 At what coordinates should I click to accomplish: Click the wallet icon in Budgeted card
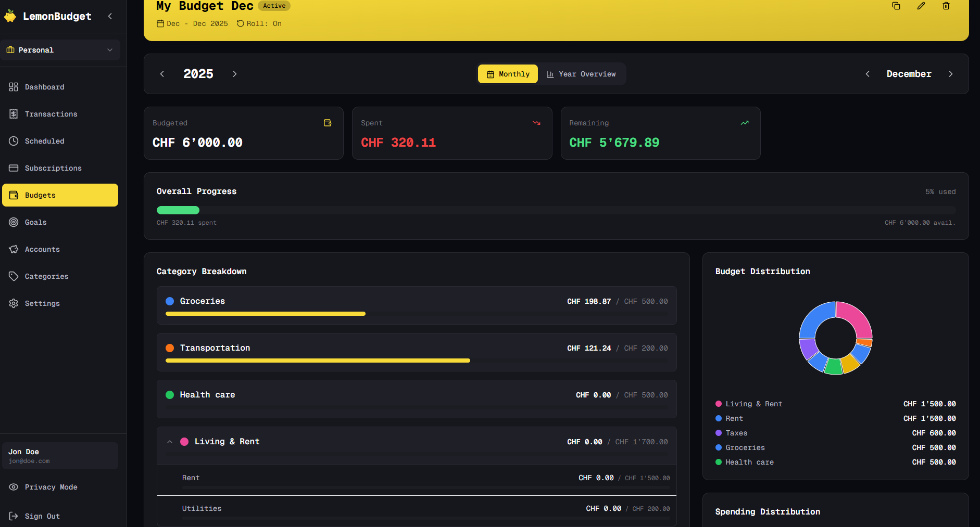(328, 123)
